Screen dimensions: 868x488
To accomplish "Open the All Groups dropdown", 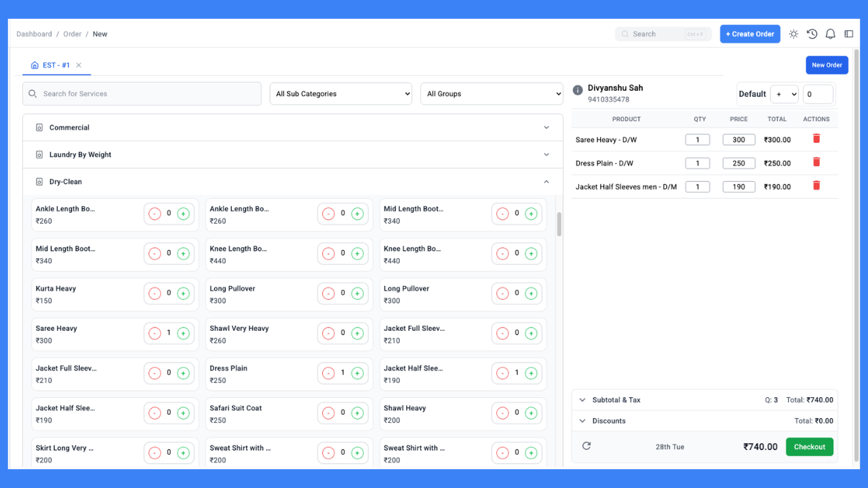I will pos(492,94).
